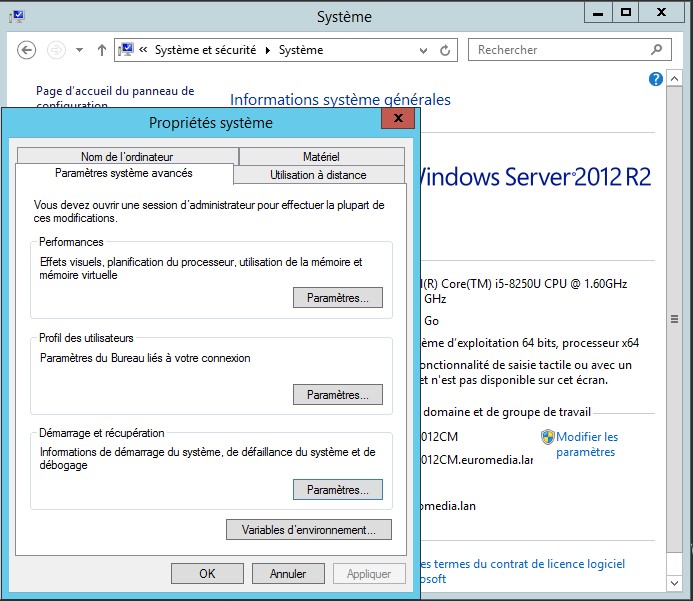Open Profil des utilisateurs Paramètres button
The image size is (693, 601).
point(338,395)
